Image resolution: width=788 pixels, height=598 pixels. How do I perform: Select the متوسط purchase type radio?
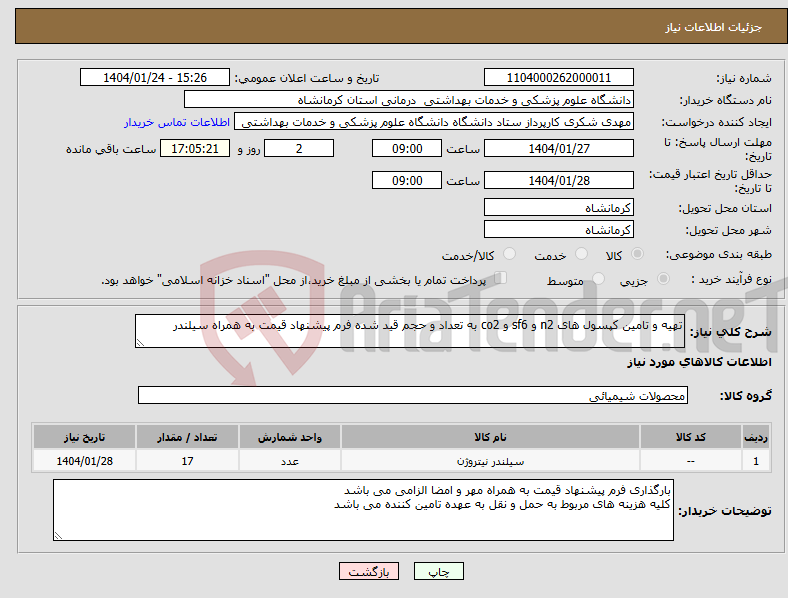(x=599, y=279)
